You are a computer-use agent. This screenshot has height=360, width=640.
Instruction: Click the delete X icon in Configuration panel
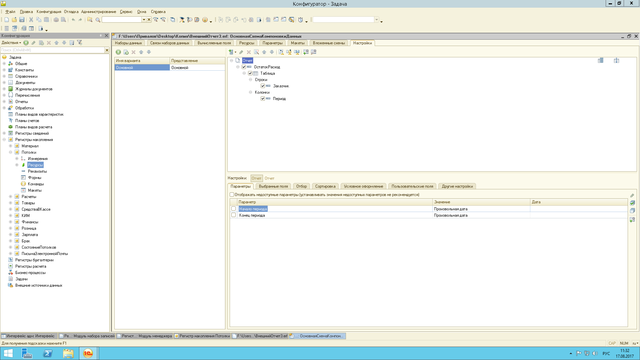(x=49, y=42)
